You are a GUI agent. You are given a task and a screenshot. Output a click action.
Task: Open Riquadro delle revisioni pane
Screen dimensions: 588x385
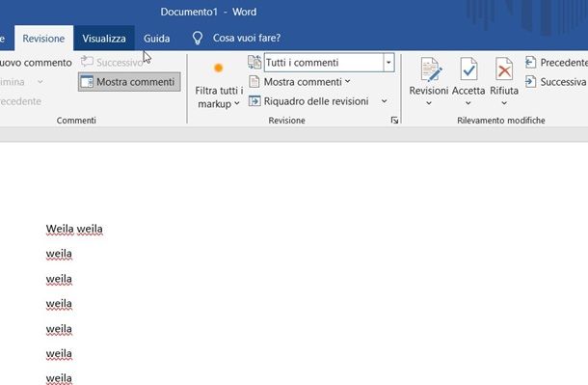[x=316, y=101]
